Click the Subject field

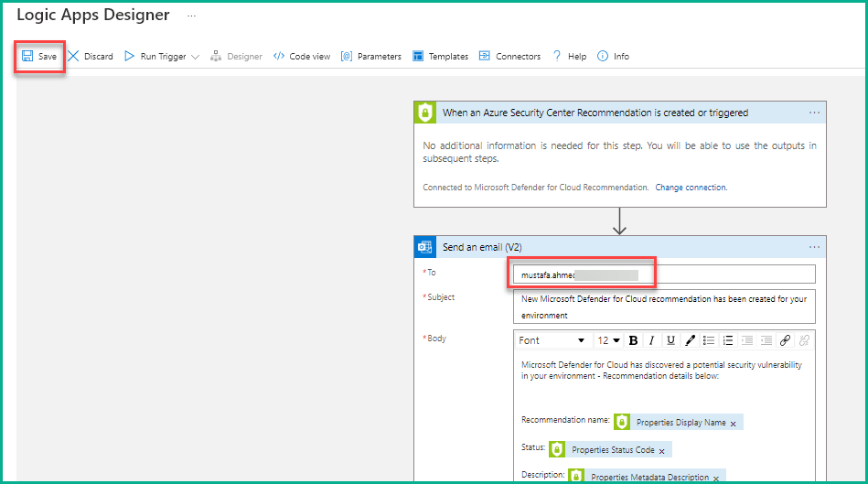click(664, 307)
